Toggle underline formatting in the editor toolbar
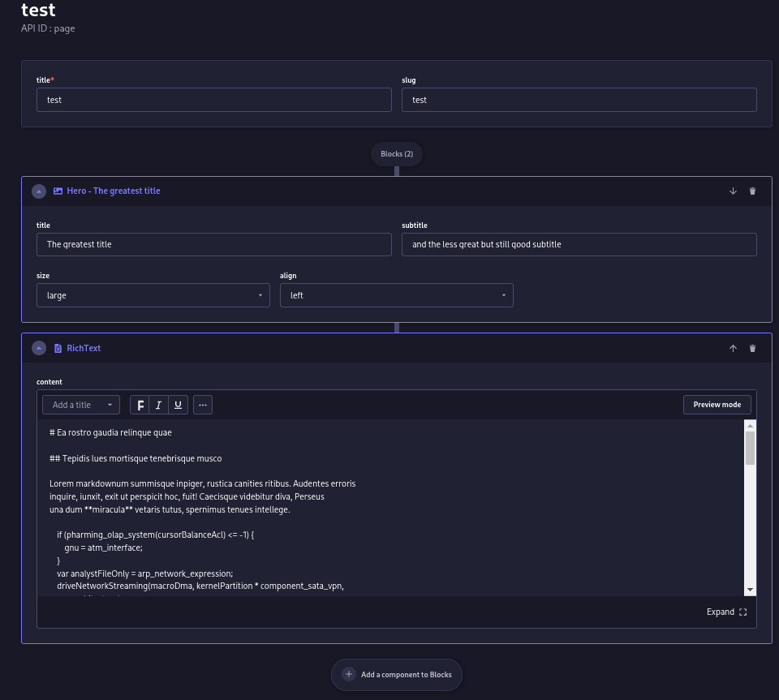The image size is (779, 700). pyautogui.click(x=178, y=405)
